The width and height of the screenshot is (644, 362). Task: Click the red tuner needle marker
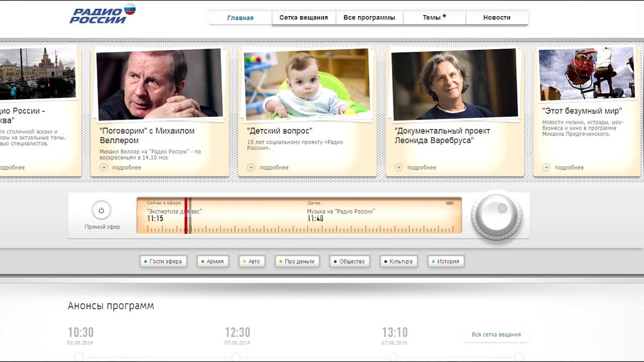tap(186, 215)
